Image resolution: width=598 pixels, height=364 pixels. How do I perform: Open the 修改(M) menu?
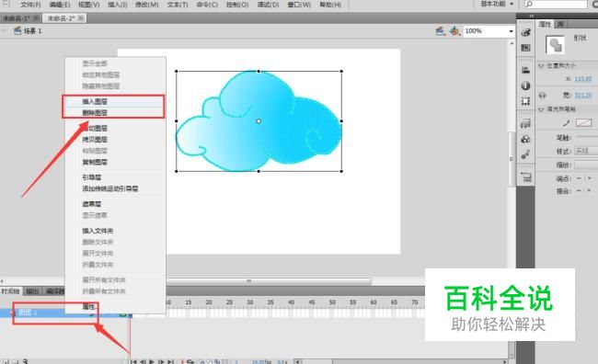(147, 5)
